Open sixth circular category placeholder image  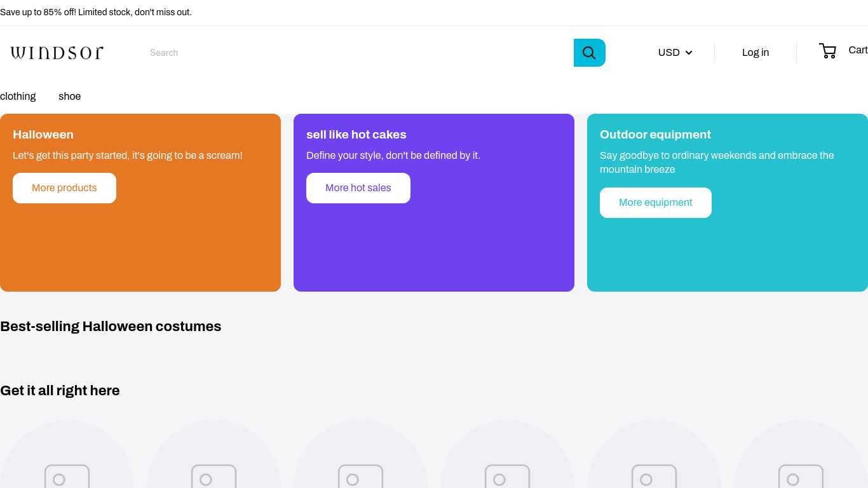click(801, 454)
